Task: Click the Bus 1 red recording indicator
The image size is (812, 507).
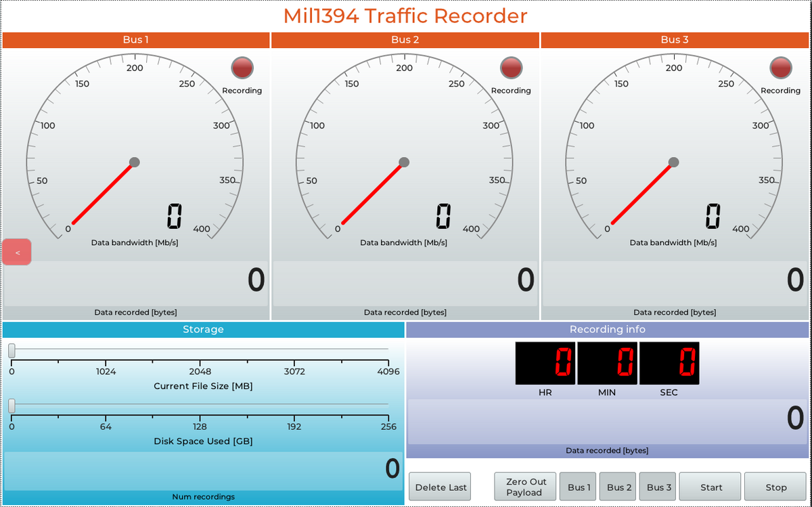Action: [x=242, y=68]
